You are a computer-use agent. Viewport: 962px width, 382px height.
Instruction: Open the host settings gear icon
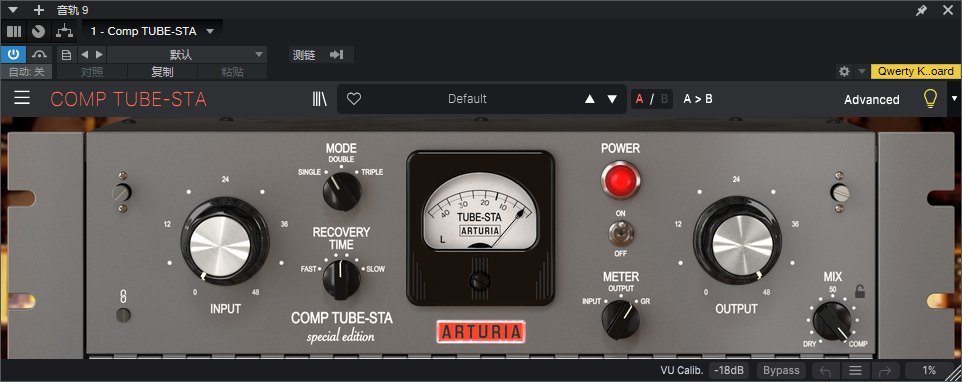pos(844,72)
